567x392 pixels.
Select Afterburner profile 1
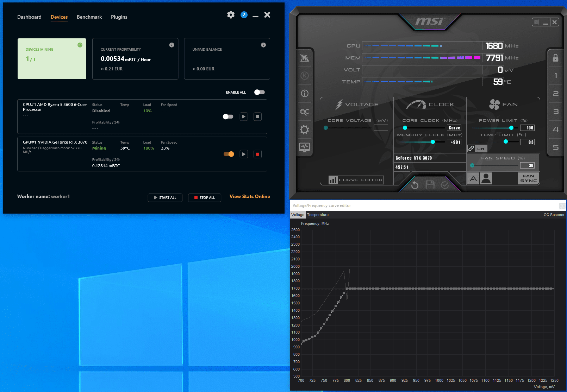point(555,76)
